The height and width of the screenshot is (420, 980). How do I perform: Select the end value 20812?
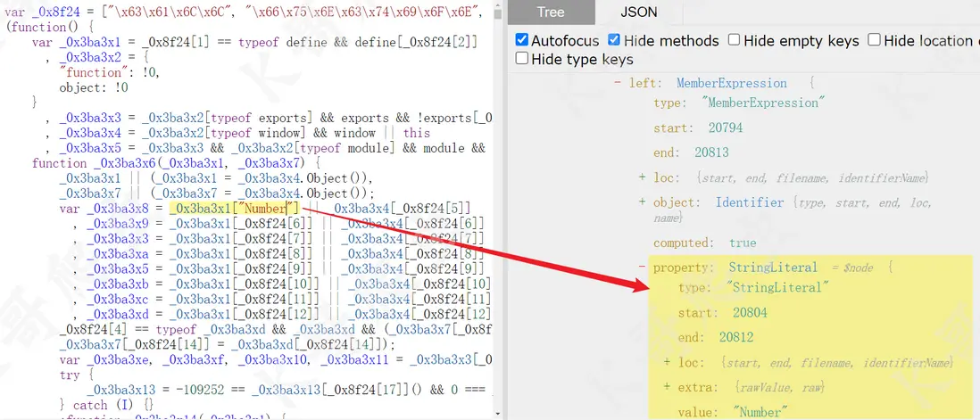click(736, 338)
